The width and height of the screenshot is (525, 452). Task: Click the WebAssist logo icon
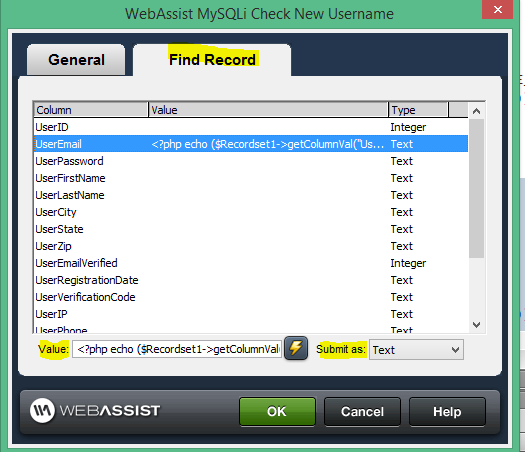[x=42, y=410]
